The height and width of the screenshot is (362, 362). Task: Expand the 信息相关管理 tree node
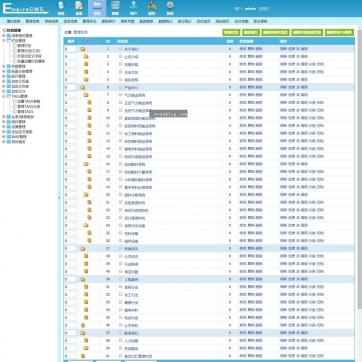coord(4,35)
